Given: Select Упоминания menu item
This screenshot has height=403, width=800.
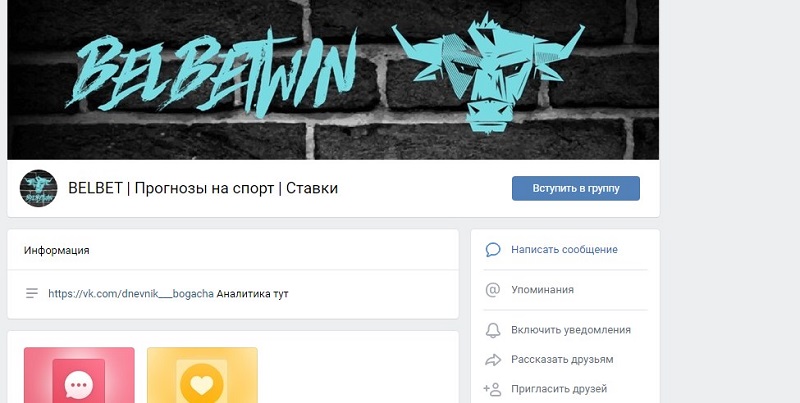Looking at the screenshot, I should [542, 290].
